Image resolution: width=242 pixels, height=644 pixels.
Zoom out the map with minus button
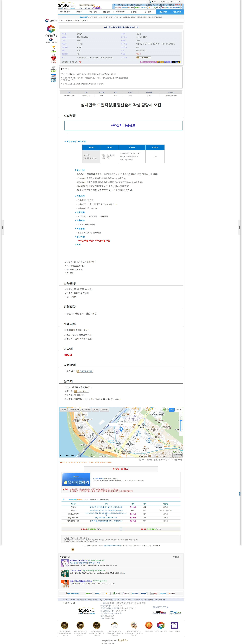(x=181, y=434)
